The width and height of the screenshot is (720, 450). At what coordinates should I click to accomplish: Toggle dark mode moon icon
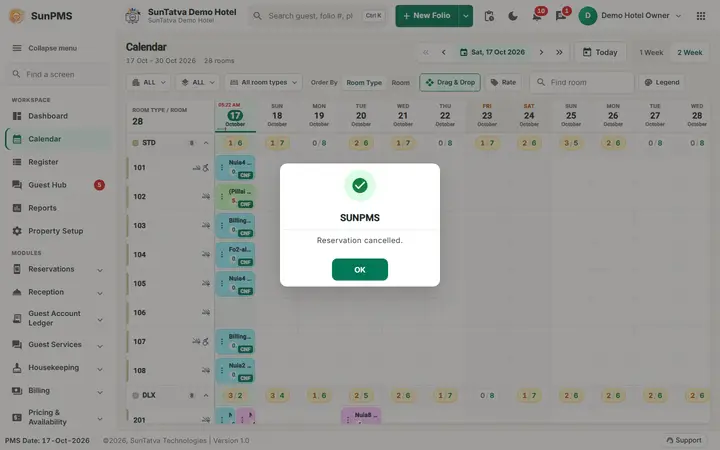coord(513,16)
